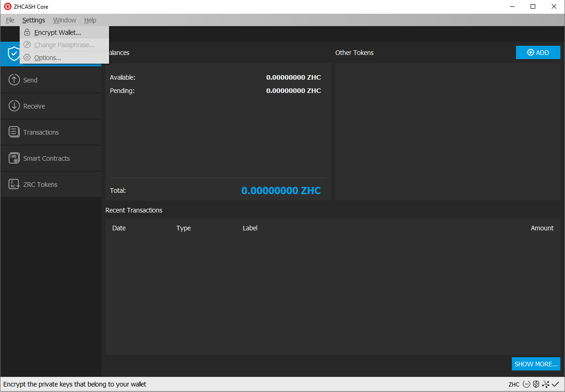Click the sync checkmark status icon
Image resolution: width=565 pixels, height=392 pixels.
click(555, 384)
